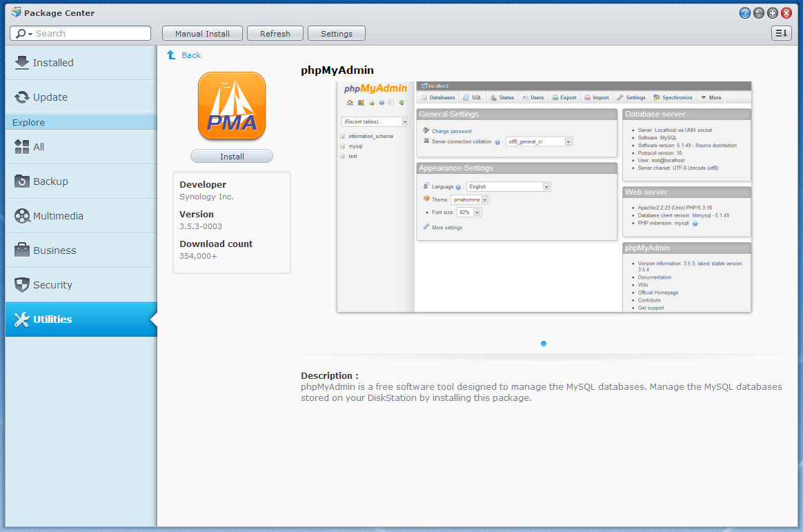Click the PMA phpMyAdmin package icon

(x=232, y=106)
